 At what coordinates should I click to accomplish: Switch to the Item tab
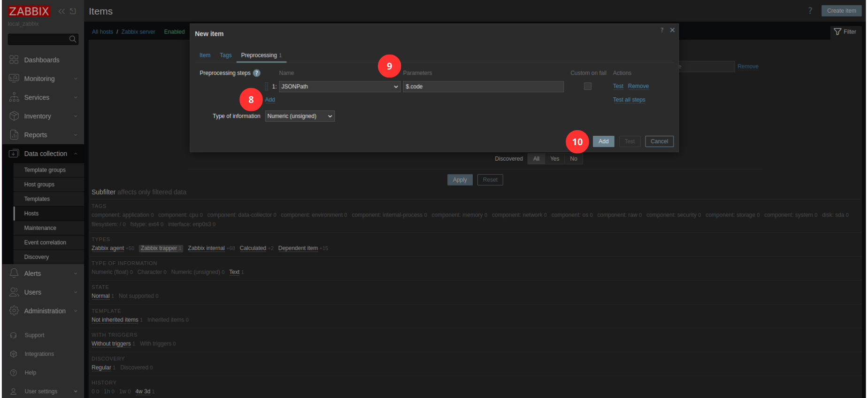coord(205,55)
